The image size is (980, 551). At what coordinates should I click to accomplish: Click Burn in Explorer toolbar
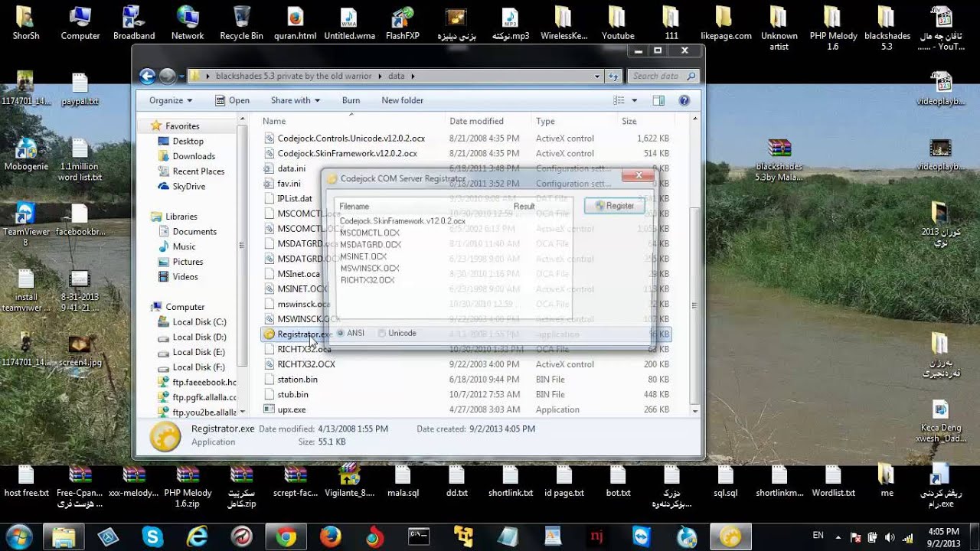(x=351, y=100)
